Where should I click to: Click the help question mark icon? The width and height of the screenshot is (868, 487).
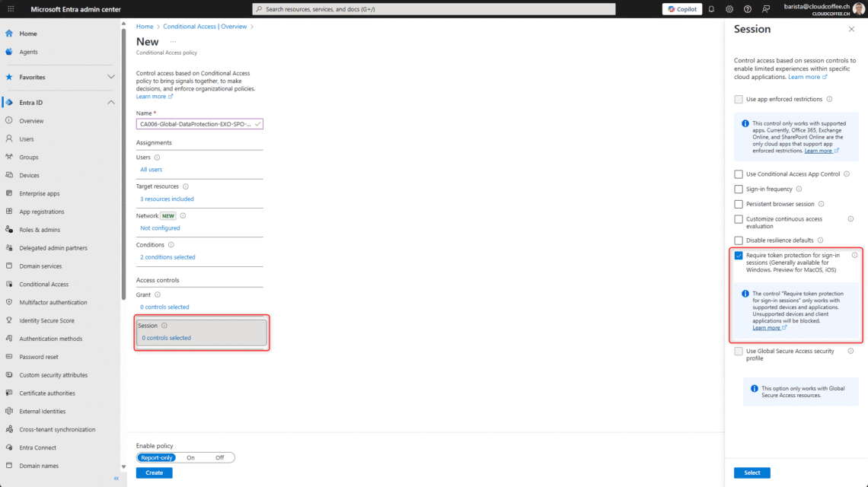tap(747, 9)
